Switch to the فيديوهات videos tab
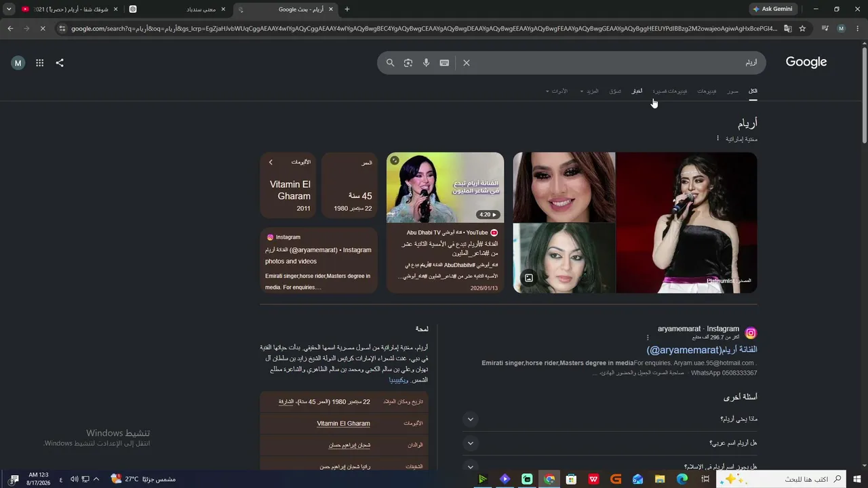 707,91
